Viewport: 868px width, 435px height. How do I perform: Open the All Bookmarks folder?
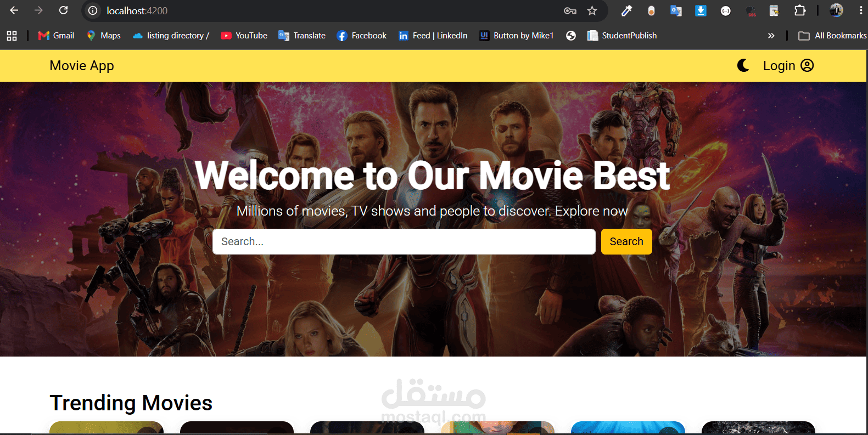(x=832, y=36)
